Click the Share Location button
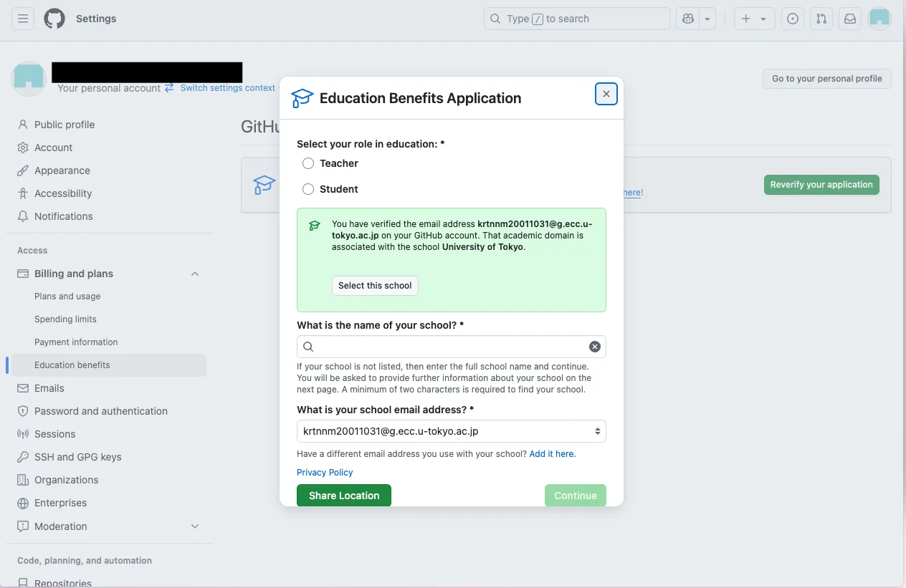 tap(344, 496)
